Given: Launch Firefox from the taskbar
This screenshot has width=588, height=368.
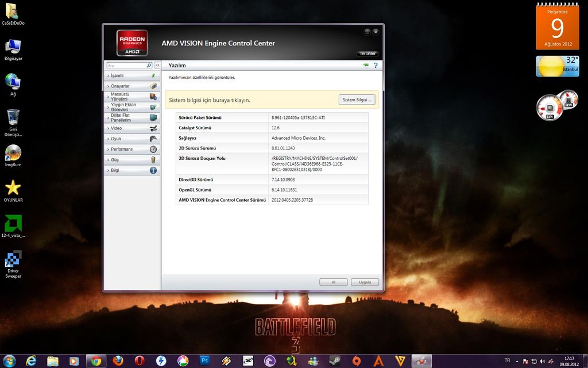Looking at the screenshot, I should coord(118,361).
